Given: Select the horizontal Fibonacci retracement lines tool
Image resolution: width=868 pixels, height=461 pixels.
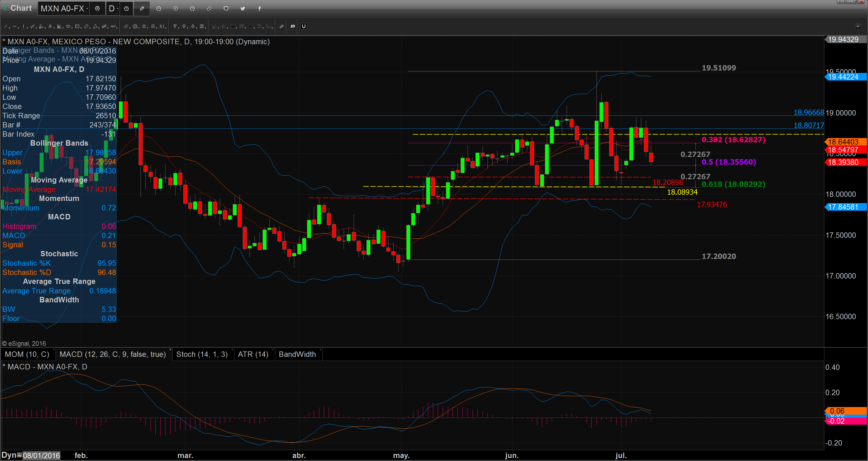Looking at the screenshot, I should click(x=144, y=26).
